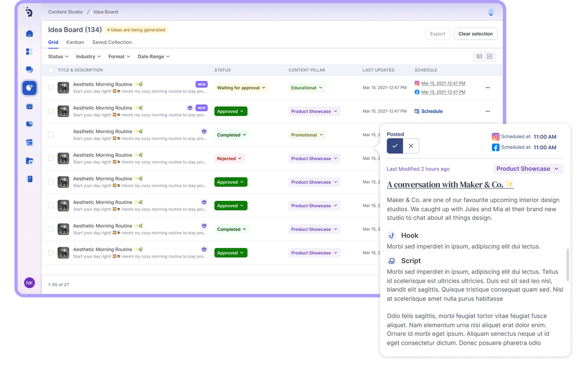Viewport: 588px width, 380px height.
Task: Go to Content Studio breadcrumb
Action: (64, 12)
